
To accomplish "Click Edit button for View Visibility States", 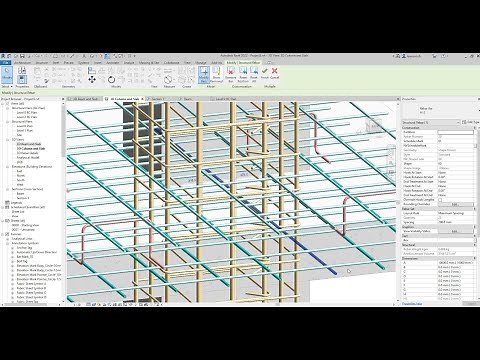I will point(455,231).
